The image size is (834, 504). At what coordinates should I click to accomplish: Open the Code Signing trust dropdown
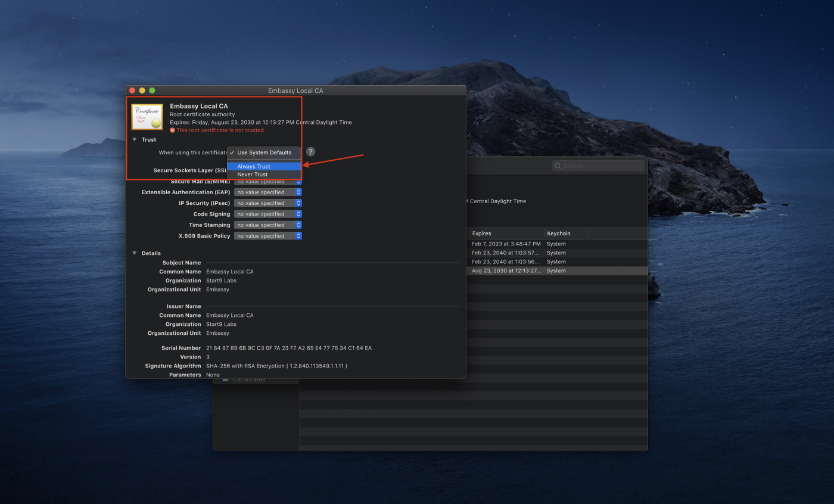tap(267, 214)
